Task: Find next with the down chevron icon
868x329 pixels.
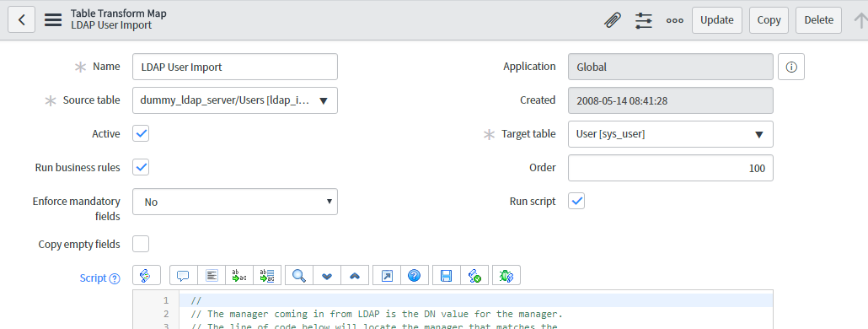Action: 327,275
